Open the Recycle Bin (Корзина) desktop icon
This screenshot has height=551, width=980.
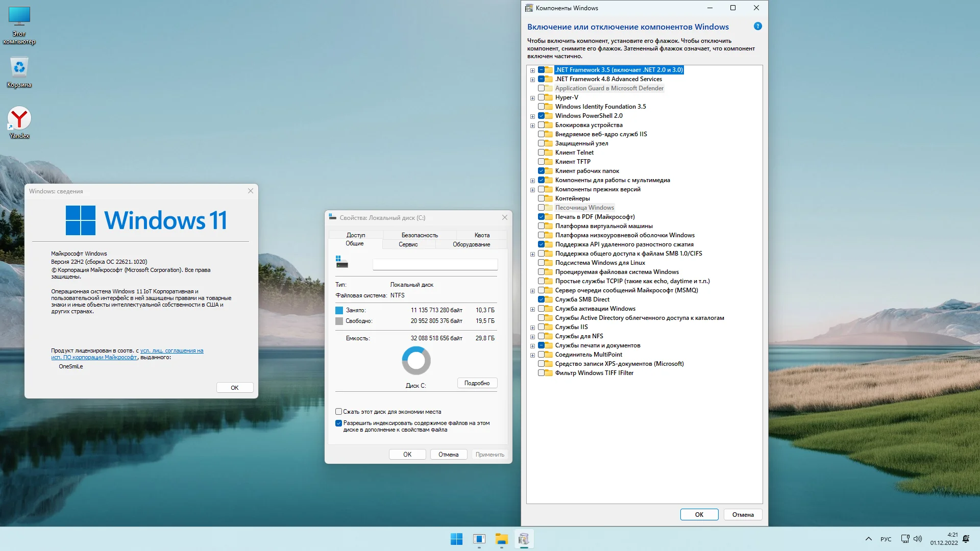point(19,69)
